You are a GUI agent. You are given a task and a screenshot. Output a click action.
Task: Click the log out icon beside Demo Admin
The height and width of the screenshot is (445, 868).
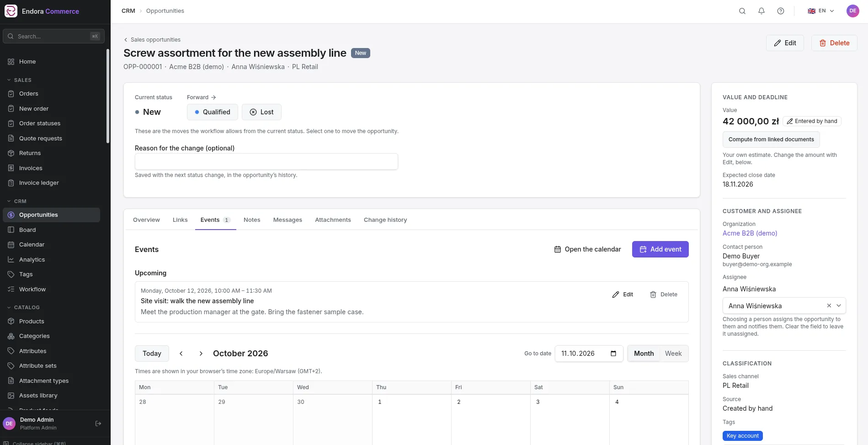(98, 424)
